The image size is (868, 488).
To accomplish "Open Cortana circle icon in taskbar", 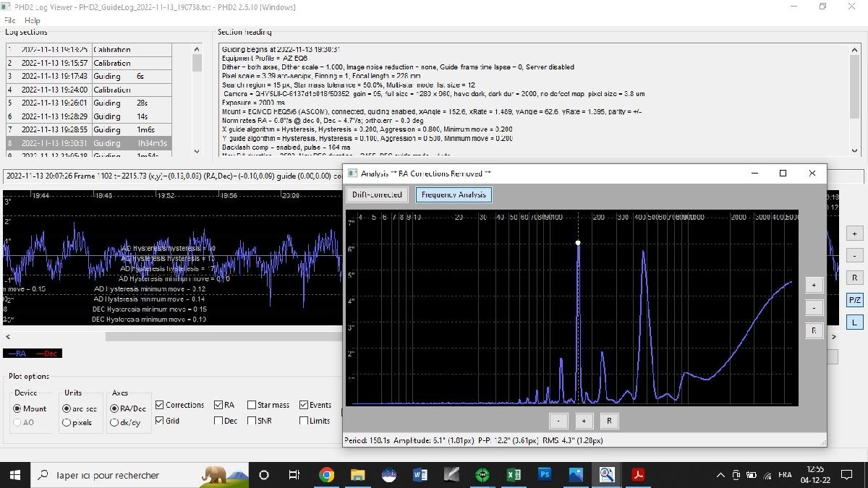I will tap(263, 475).
